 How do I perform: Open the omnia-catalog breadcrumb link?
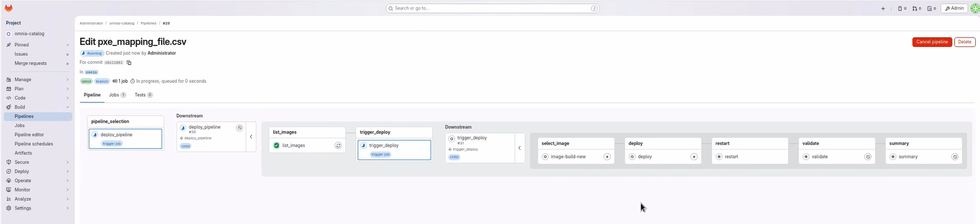click(x=122, y=23)
